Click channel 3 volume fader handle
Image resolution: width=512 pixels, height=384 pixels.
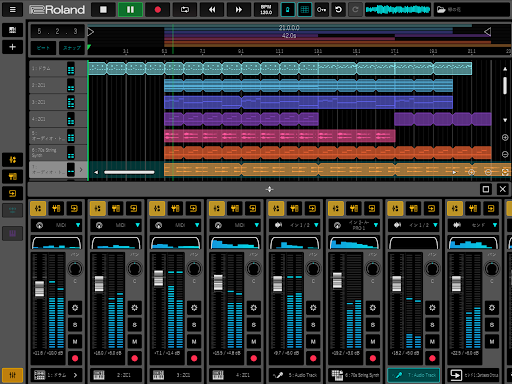159,278
